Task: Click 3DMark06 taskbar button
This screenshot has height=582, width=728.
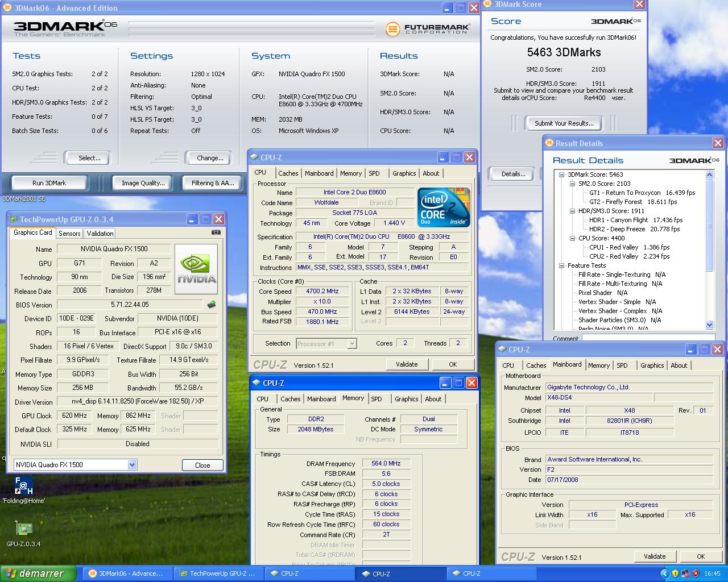Action: coord(126,573)
